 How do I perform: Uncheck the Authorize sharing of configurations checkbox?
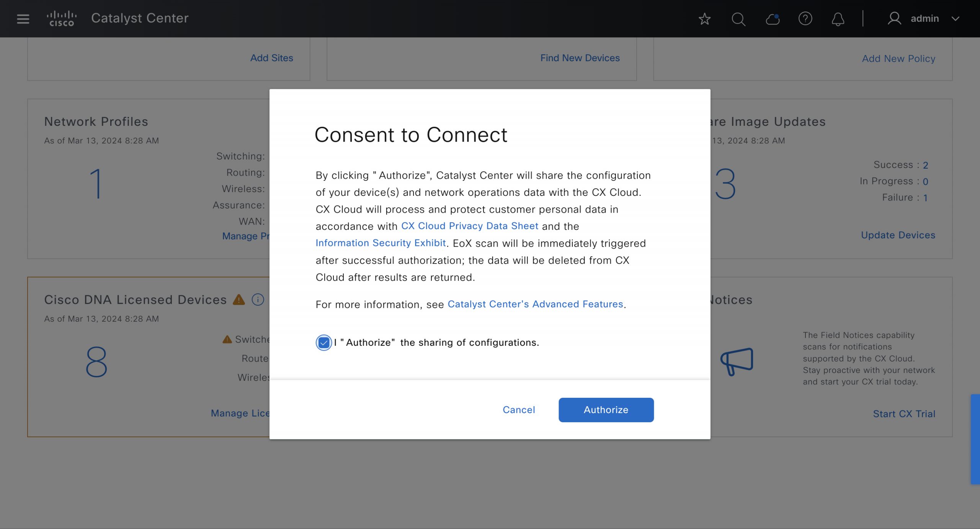[323, 342]
